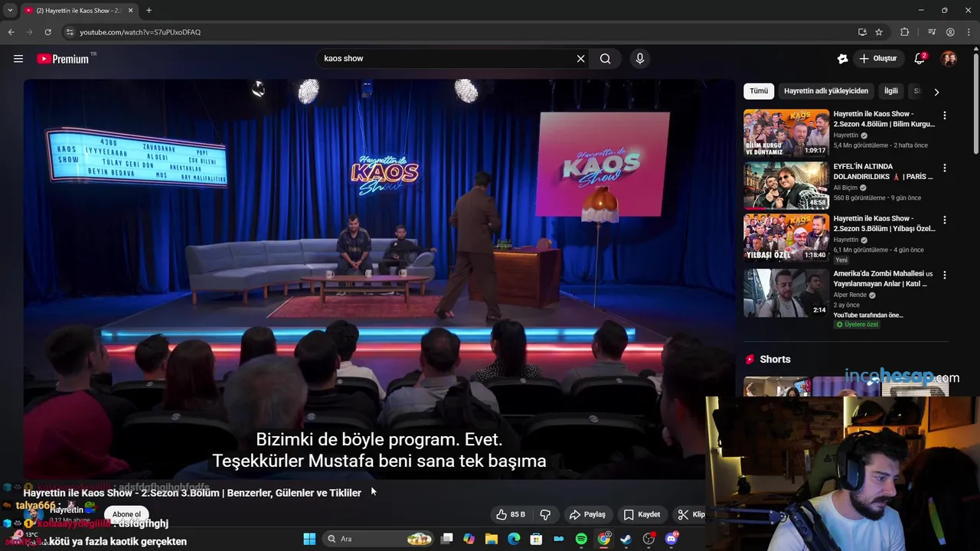Start voice search with microphone icon
Viewport: 980px width, 551px height.
[x=640, y=59]
